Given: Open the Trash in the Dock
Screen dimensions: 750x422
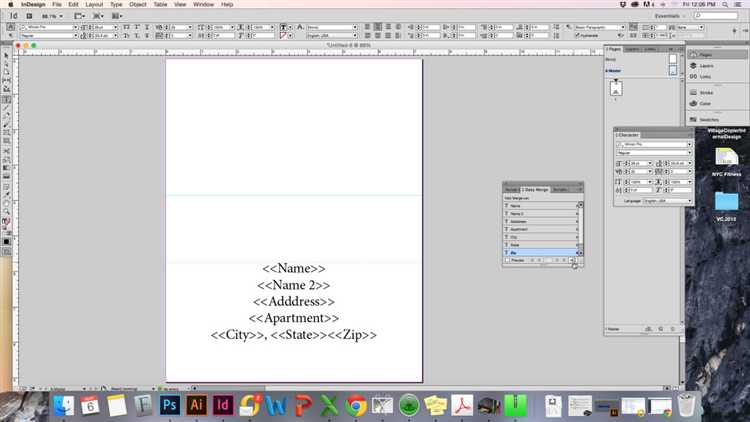Looking at the screenshot, I should (x=687, y=405).
